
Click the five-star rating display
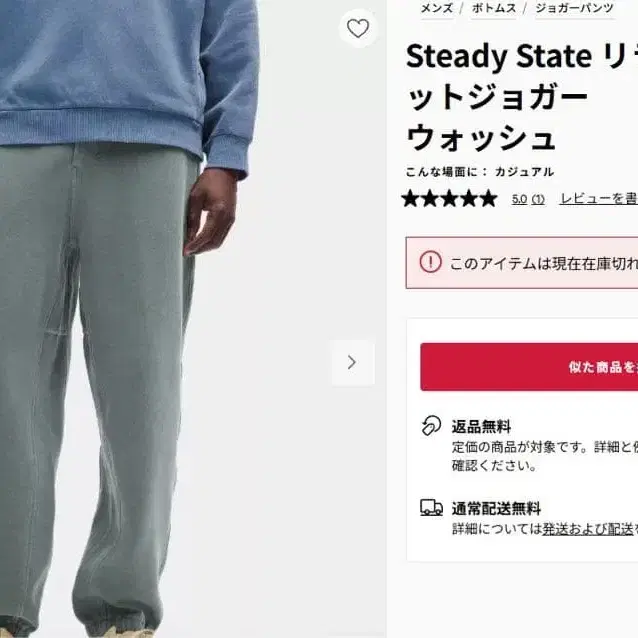click(450, 199)
